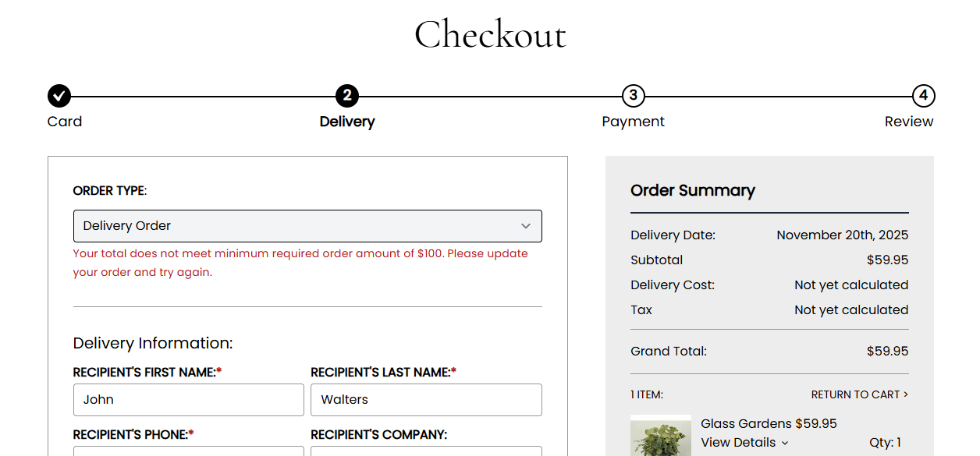The width and height of the screenshot is (980, 456).
Task: Click the completed Card step checkmark icon
Action: [x=59, y=97]
